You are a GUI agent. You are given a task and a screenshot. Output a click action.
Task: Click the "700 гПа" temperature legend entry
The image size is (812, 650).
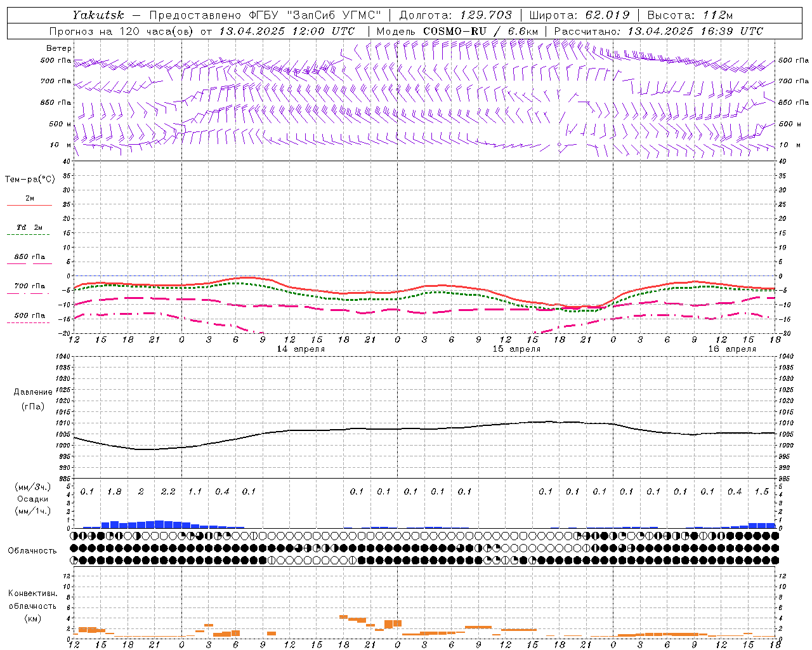click(29, 286)
